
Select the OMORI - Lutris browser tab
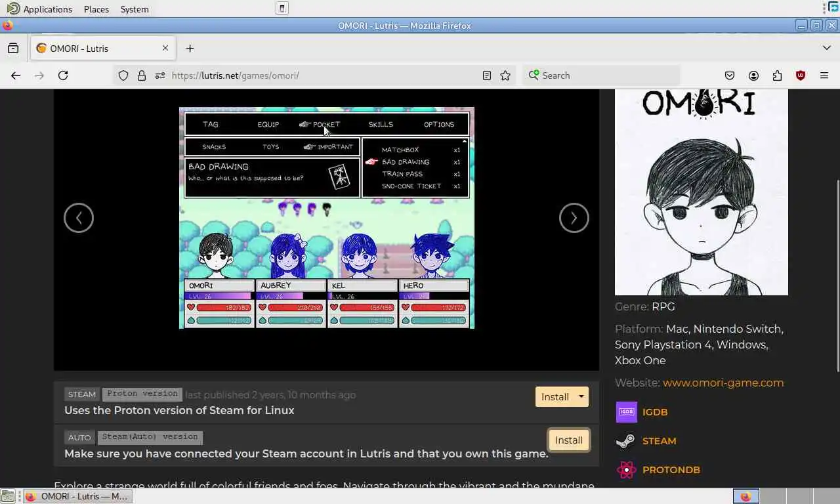[103, 48]
